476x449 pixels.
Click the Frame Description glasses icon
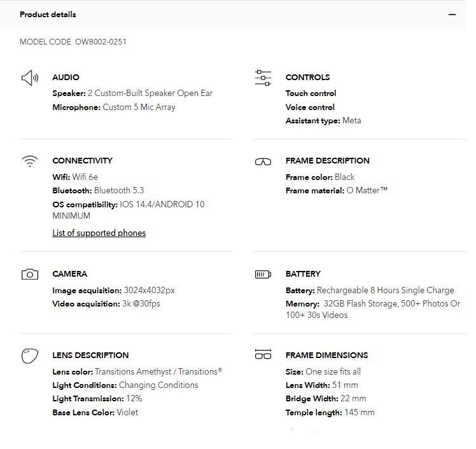[263, 162]
